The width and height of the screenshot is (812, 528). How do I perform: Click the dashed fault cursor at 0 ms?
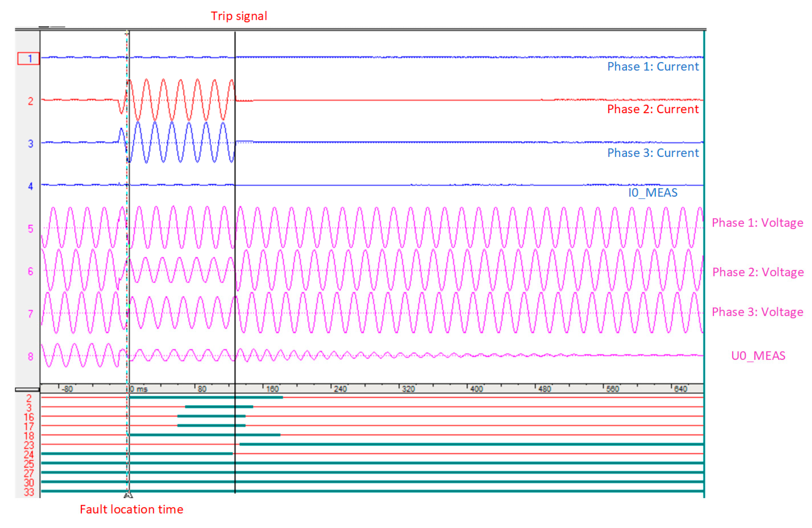coord(127,239)
